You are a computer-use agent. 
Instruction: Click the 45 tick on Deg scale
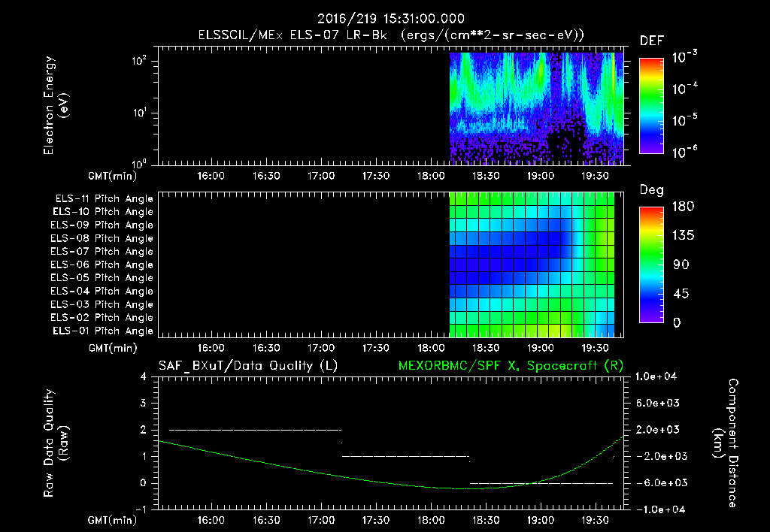[x=681, y=294]
